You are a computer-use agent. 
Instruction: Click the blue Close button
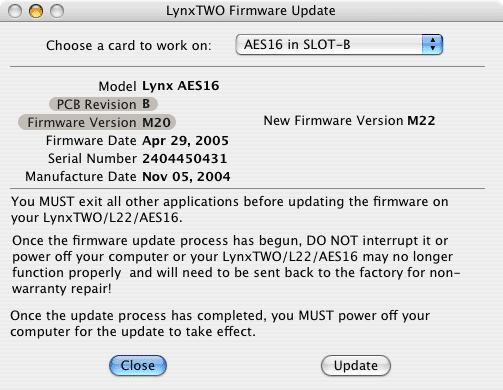tap(138, 365)
